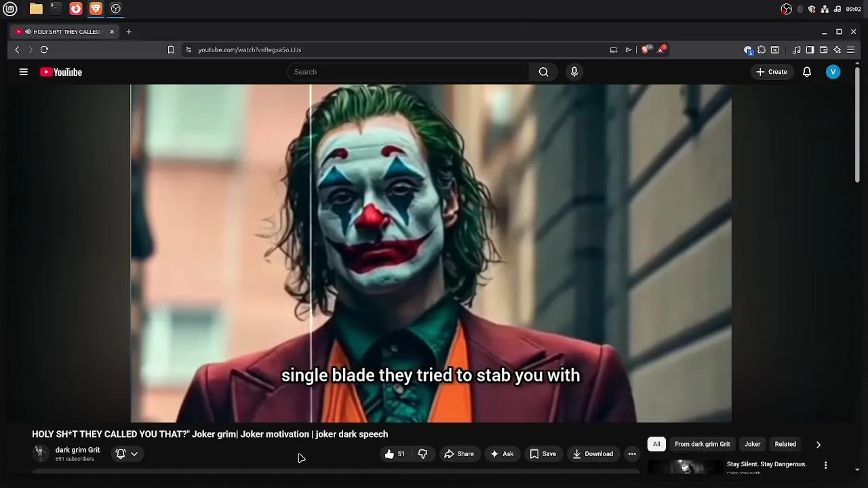This screenshot has height=488, width=868.
Task: Open the dark grim Grit channel avatar
Action: click(41, 453)
